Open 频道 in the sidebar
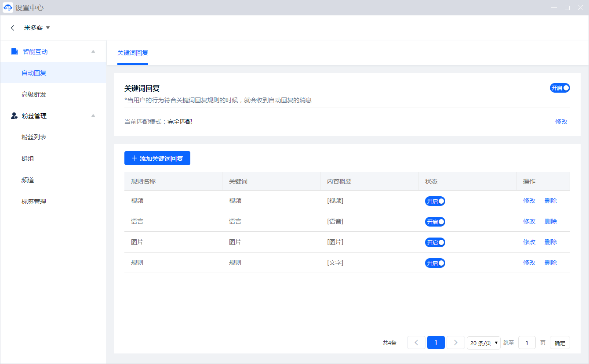 click(53, 180)
